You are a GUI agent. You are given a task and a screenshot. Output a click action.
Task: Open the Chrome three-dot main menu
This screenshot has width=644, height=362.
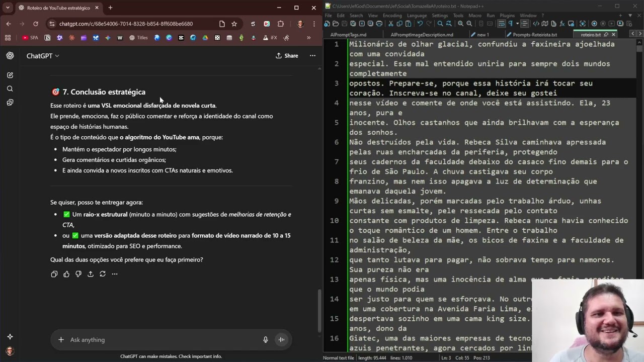coord(314,24)
